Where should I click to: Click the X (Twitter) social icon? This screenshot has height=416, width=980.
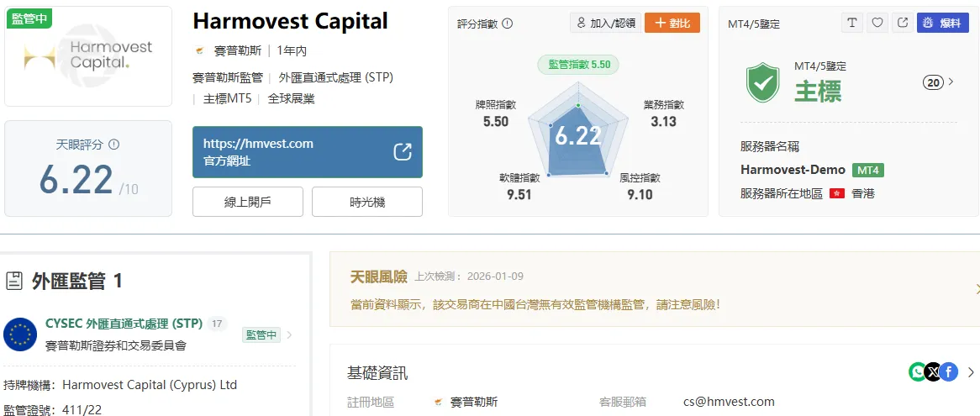(933, 372)
